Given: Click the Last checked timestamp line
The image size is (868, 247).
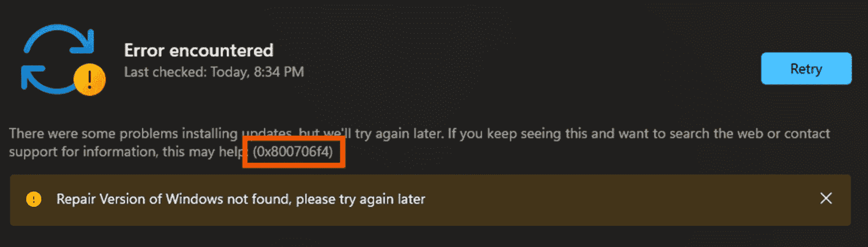Looking at the screenshot, I should point(214,72).
